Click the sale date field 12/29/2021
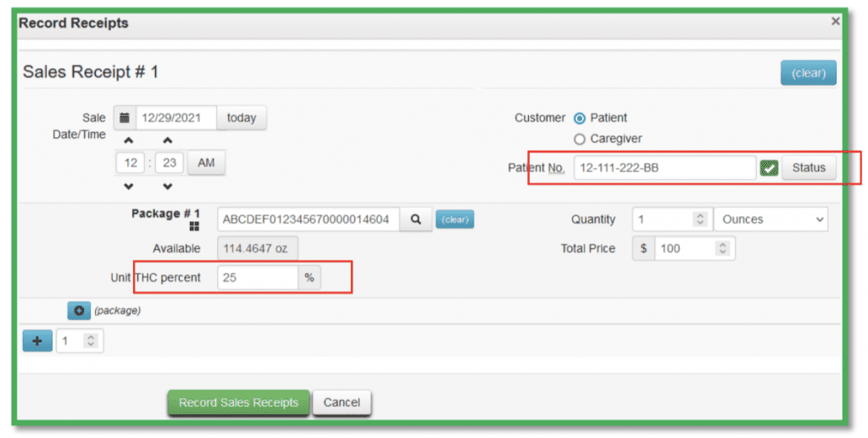Viewport: 868px width, 438px height. click(176, 118)
